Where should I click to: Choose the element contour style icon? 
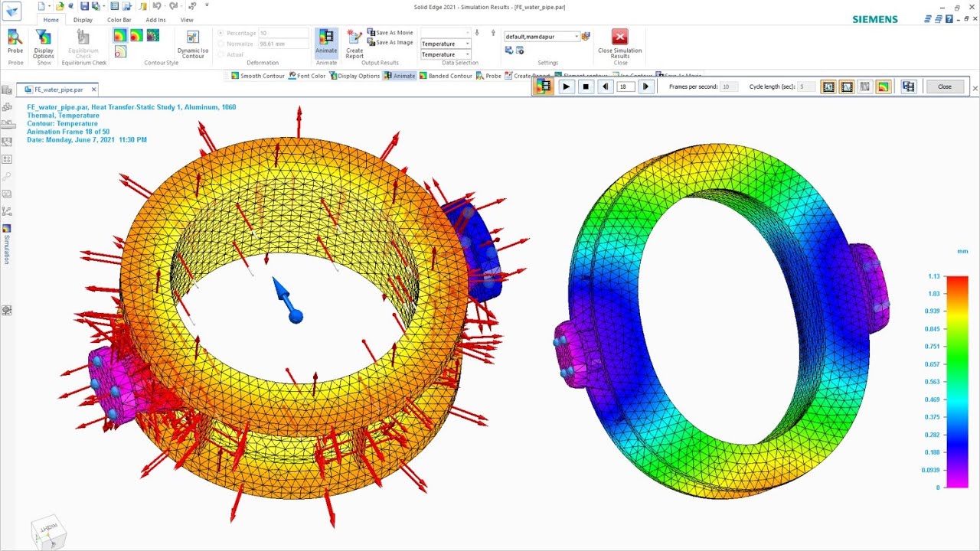coord(152,35)
